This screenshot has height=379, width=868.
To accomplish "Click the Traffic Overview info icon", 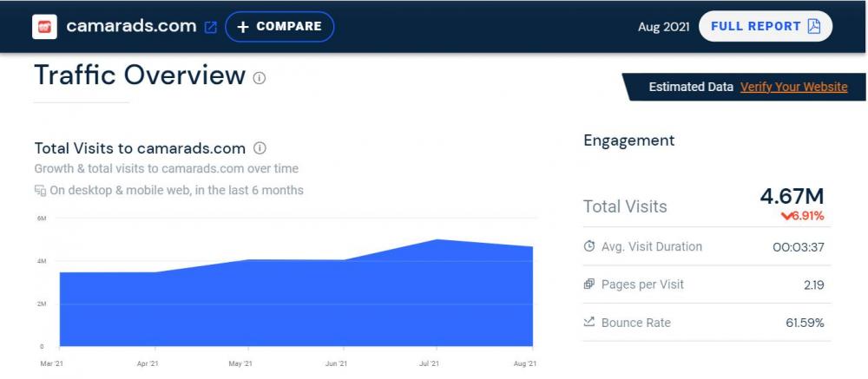I will pos(259,77).
